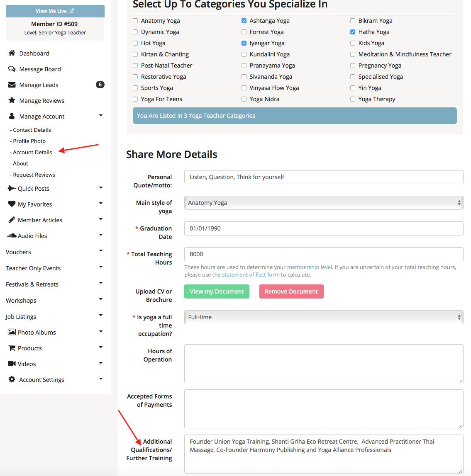Click the Dashboard home icon
Image resolution: width=471 pixels, height=476 pixels.
click(x=12, y=53)
